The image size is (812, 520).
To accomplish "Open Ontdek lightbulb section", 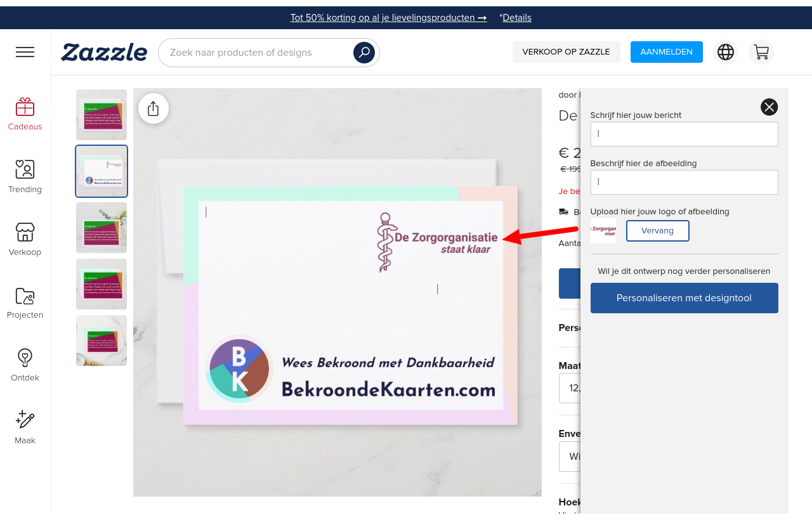I will 25,365.
